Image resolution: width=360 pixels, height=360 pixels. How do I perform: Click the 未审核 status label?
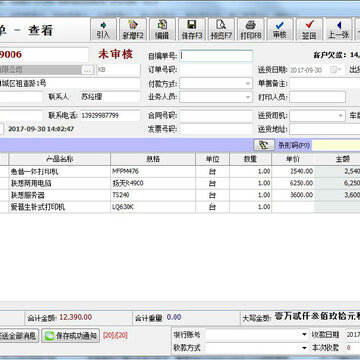point(115,54)
